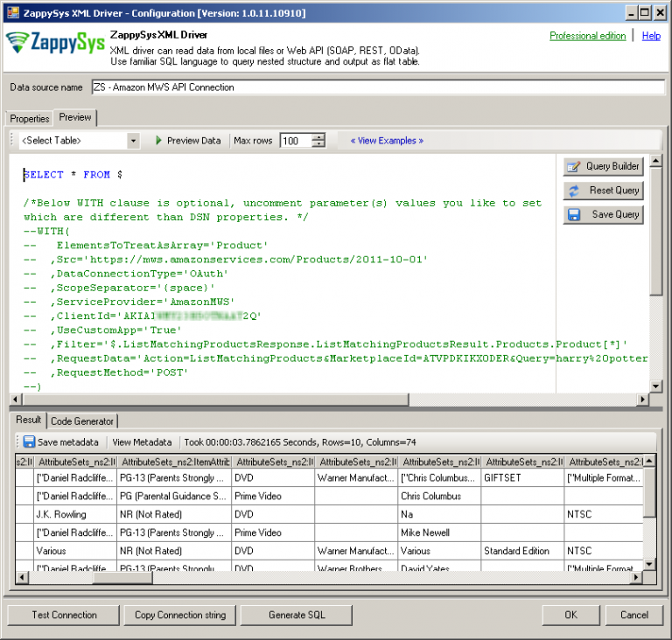Image resolution: width=672 pixels, height=640 pixels.
Task: Increase Max rows with up arrow
Action: coord(318,137)
